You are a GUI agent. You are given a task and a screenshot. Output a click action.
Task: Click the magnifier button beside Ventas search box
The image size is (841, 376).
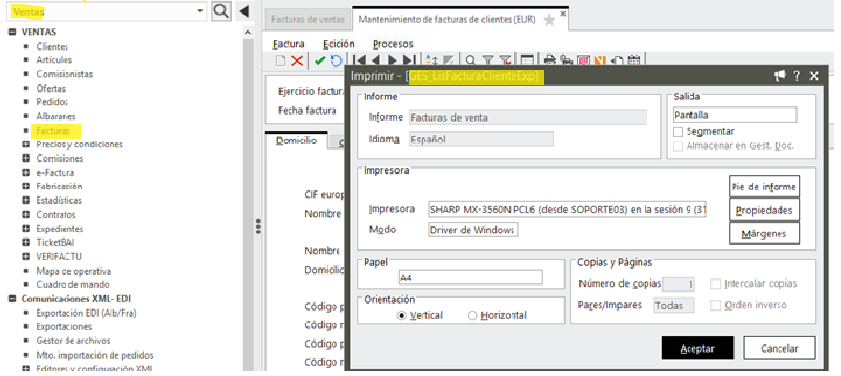[x=222, y=11]
